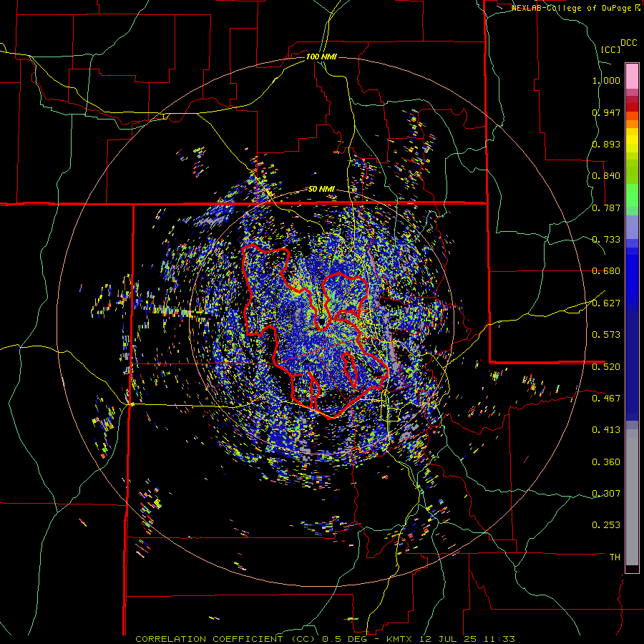Viewport: 644px width, 644px height.
Task: Click the 0.253 scale value
Action: click(x=606, y=525)
